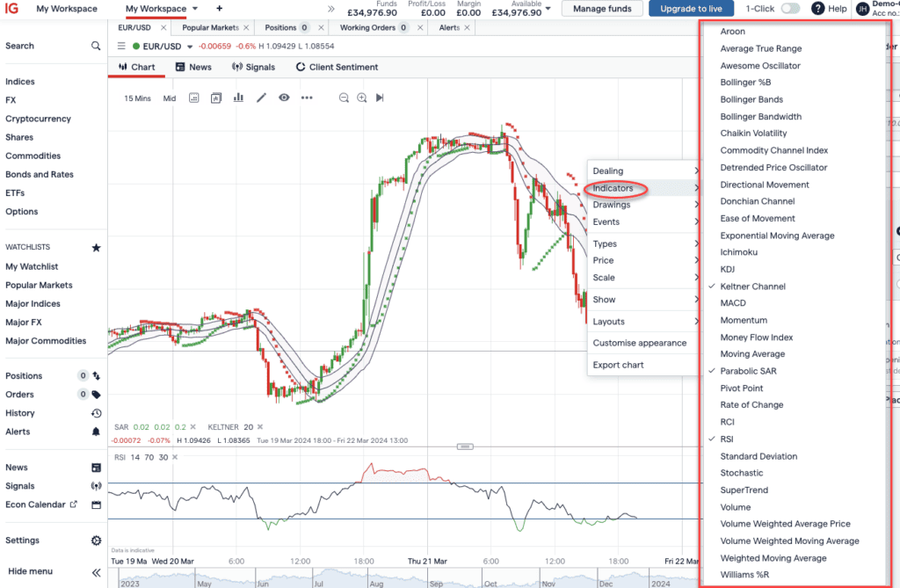Open the 15 Mins timeframe selector
This screenshot has width=900, height=588.
(x=137, y=98)
